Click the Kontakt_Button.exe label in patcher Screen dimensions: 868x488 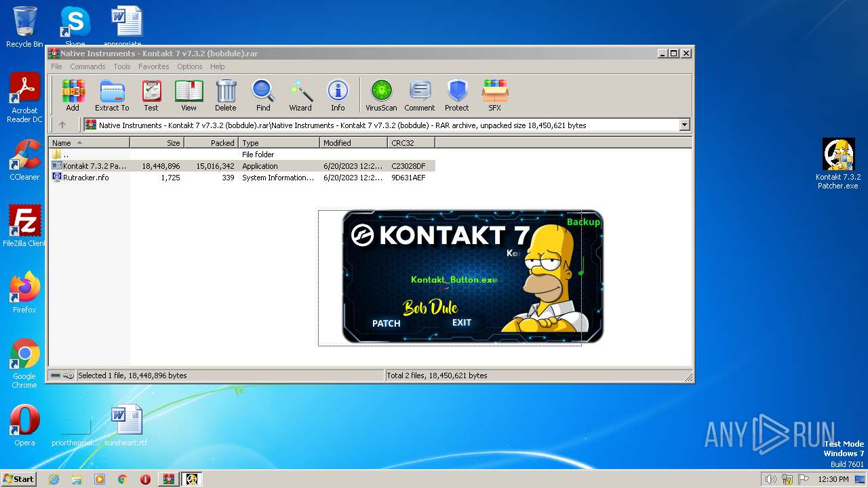click(x=454, y=279)
